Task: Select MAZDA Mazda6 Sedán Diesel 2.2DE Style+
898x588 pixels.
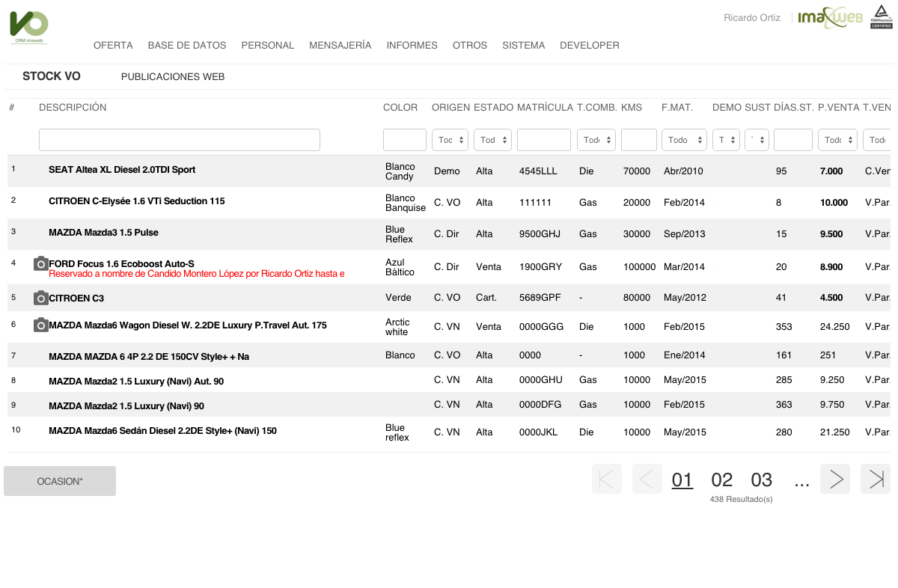Action: click(x=163, y=431)
